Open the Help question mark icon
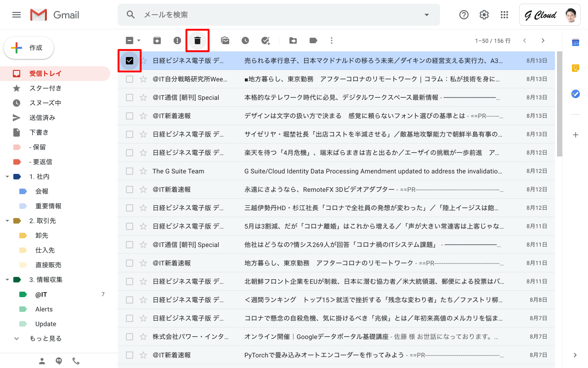The height and width of the screenshot is (368, 588). [464, 15]
